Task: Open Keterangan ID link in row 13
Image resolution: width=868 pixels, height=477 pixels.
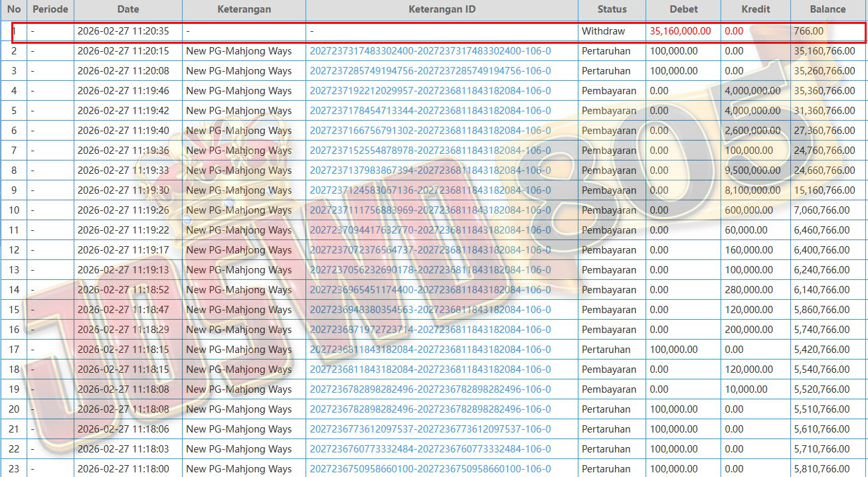Action: 430,270
